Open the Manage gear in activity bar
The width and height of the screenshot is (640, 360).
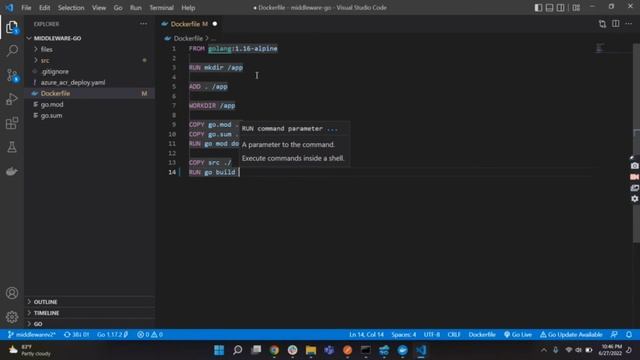pyautogui.click(x=12, y=317)
